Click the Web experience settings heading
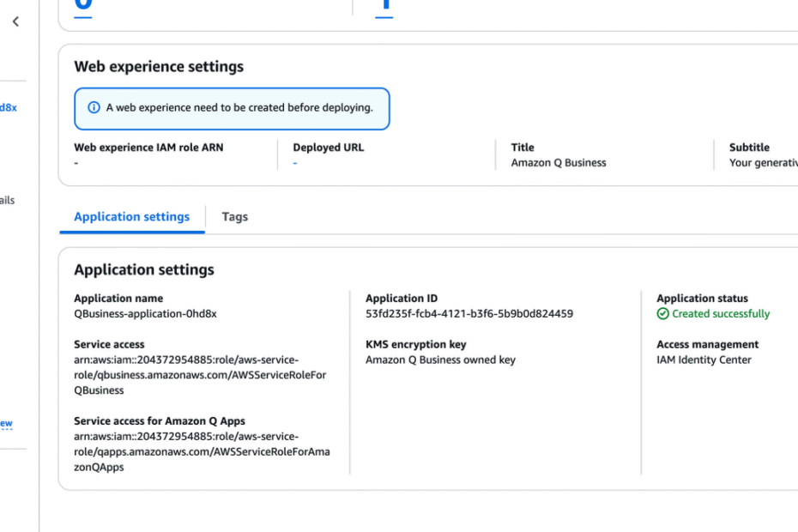Image resolution: width=798 pixels, height=532 pixels. pyautogui.click(x=159, y=67)
